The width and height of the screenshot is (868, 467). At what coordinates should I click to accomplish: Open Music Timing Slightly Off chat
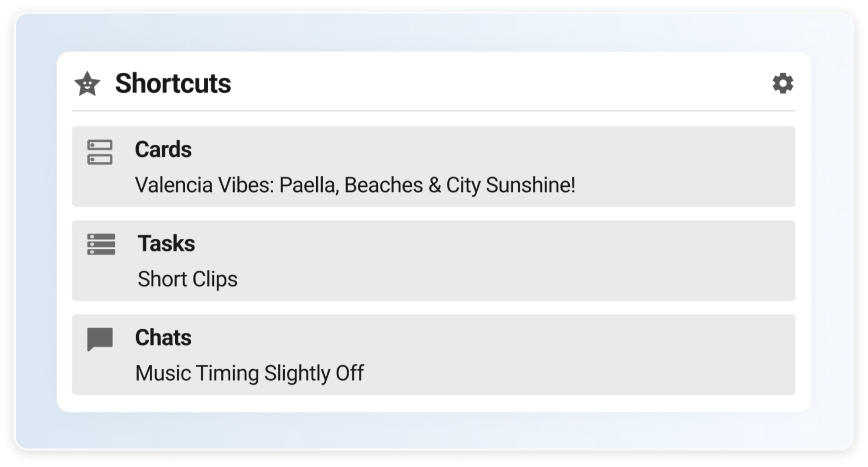point(249,373)
